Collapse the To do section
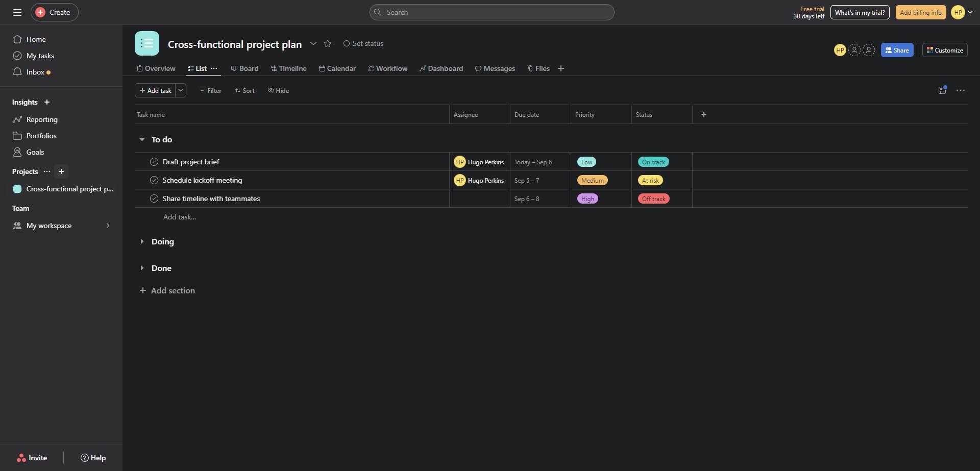This screenshot has width=980, height=471. 142,139
